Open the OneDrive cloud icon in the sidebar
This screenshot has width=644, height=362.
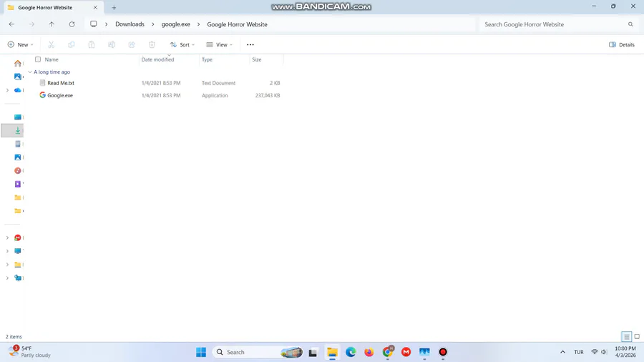(x=18, y=90)
